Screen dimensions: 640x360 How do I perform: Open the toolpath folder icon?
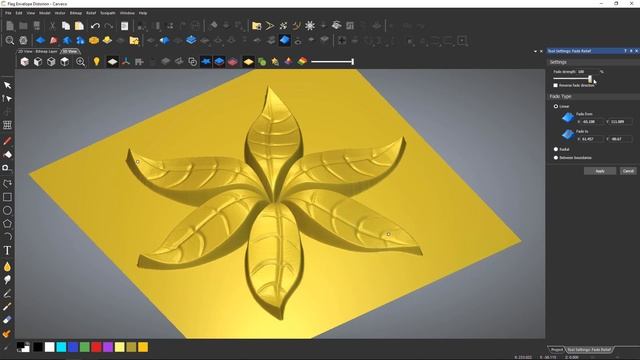256,26
